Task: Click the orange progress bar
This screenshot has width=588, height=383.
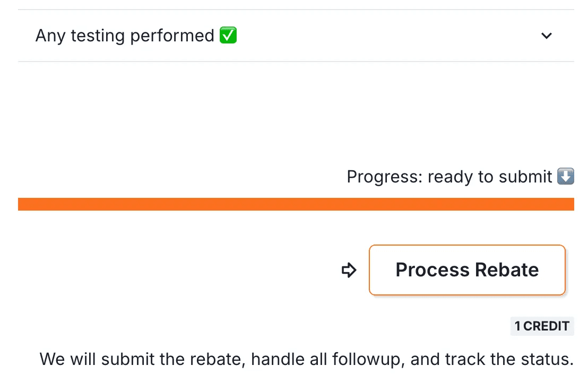Action: (296, 204)
